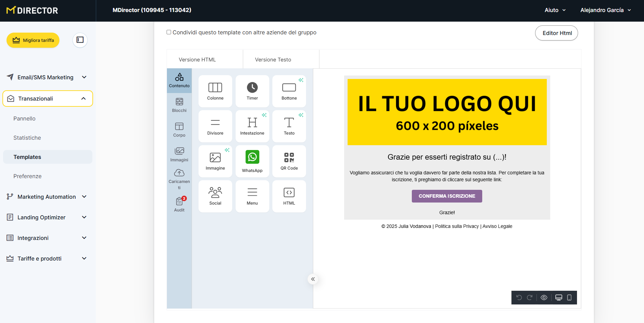Screen dimensions: 644x323
Task: Pick the HTML content block
Action: (x=289, y=196)
